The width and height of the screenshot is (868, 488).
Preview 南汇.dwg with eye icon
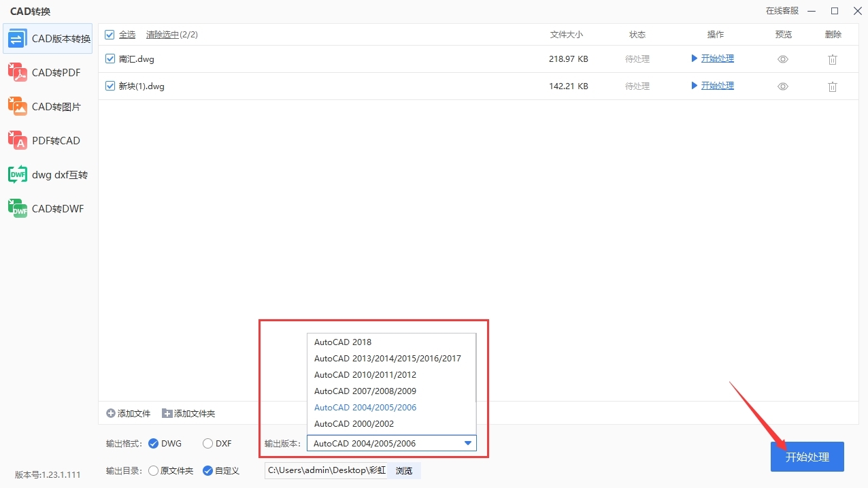(783, 59)
